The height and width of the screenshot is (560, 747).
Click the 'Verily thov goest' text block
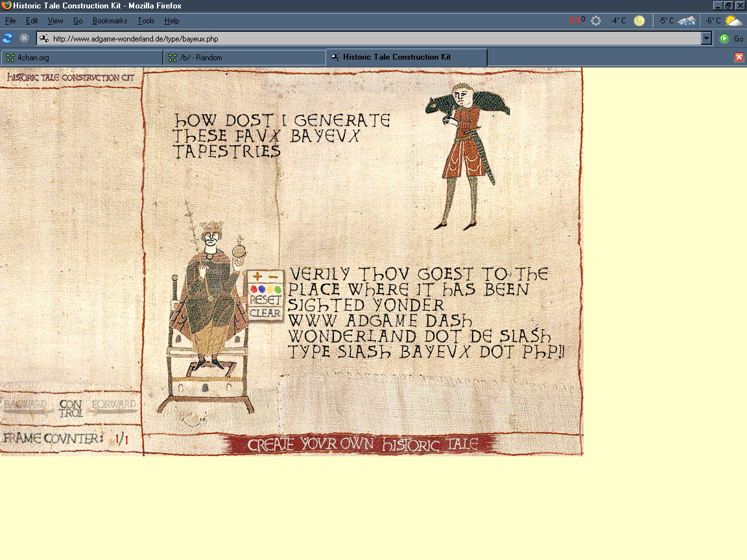[425, 313]
